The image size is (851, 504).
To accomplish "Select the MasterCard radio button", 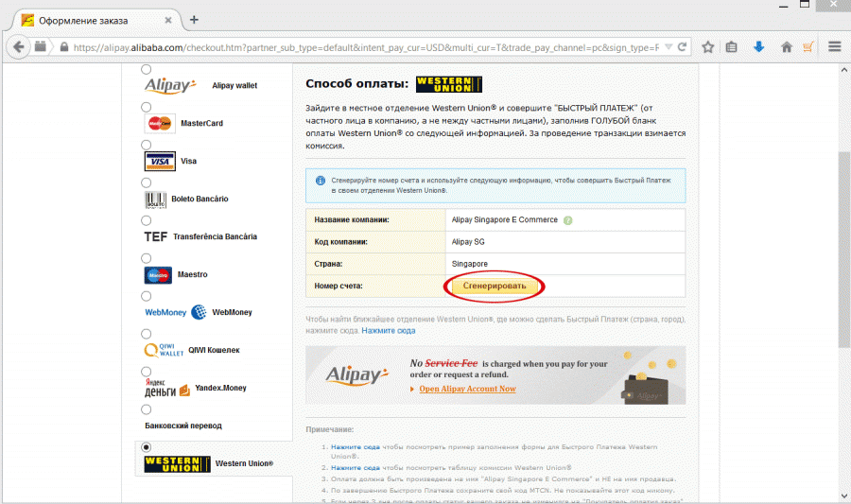I will 146,107.
